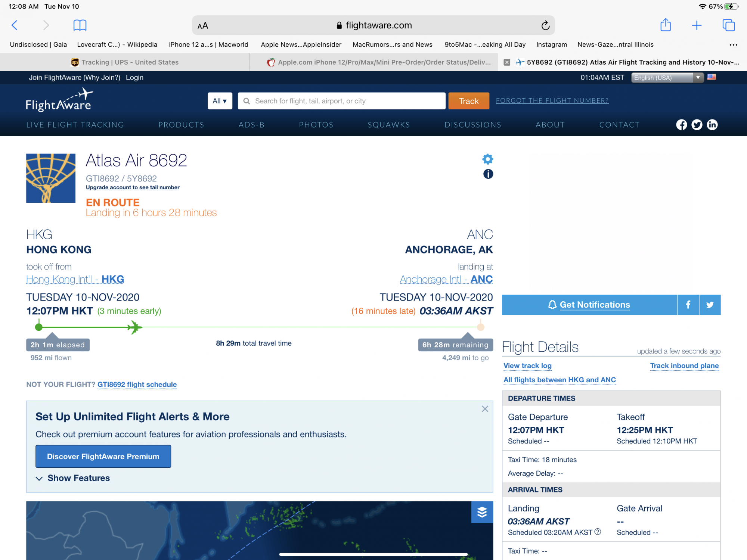Focus the flight search input field

pos(341,101)
